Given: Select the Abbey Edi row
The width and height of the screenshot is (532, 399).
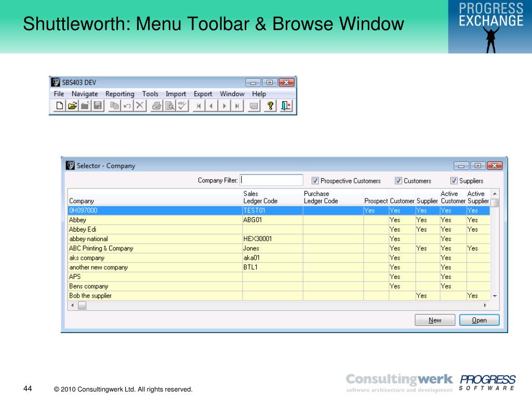Looking at the screenshot, I should pos(279,229).
